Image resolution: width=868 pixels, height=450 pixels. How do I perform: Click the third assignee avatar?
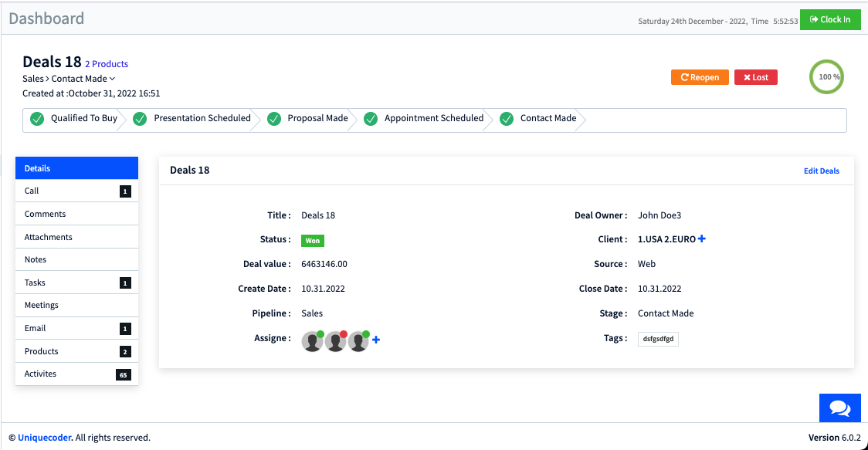tap(358, 341)
